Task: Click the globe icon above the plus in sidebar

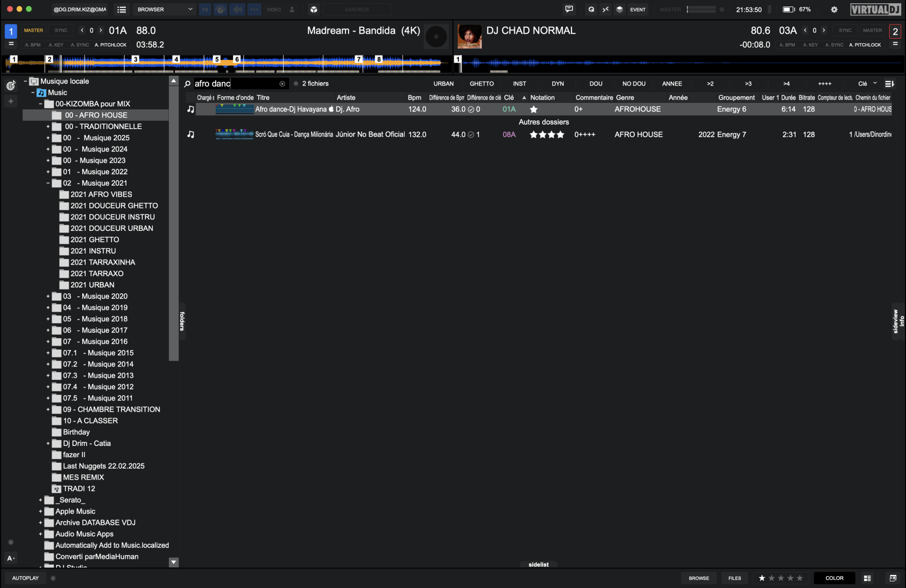Action: point(10,85)
